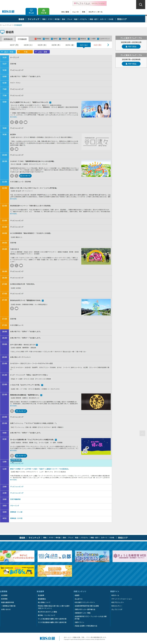Open YouTube icon for きょうと経済テラス キュンと!

(25, 122)
